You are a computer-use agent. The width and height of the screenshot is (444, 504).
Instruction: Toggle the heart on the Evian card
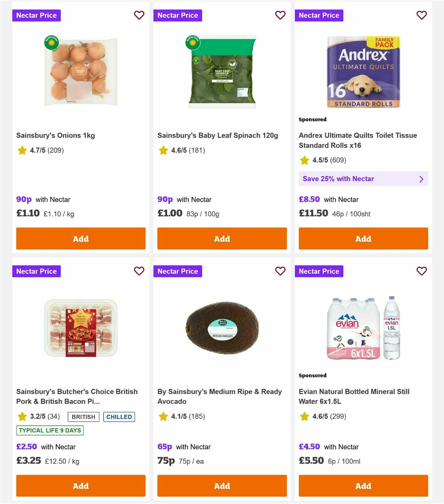(421, 271)
